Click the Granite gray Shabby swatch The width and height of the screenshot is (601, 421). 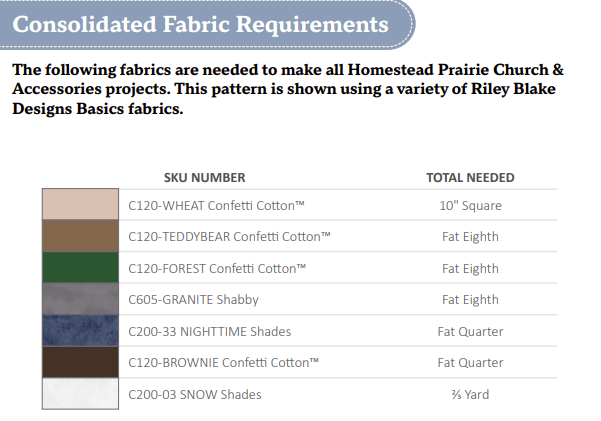pyautogui.click(x=81, y=299)
